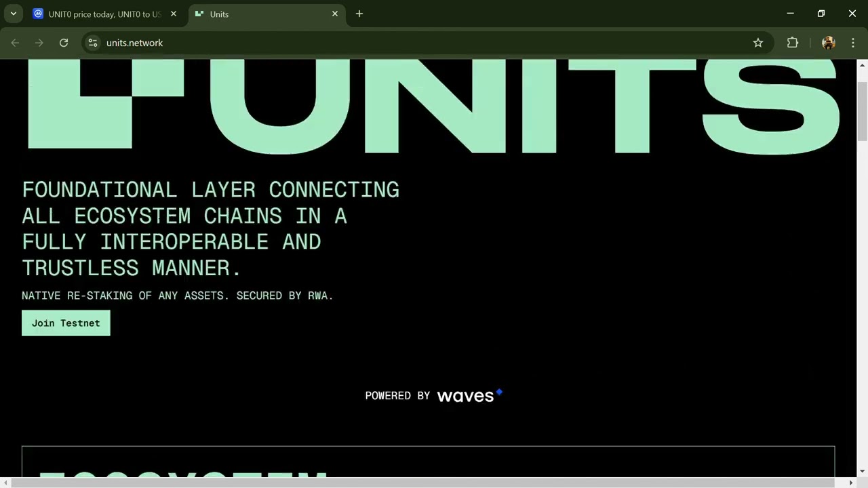Image resolution: width=868 pixels, height=488 pixels.
Task: Switch to the UNIT0 price today tab
Action: [x=105, y=14]
